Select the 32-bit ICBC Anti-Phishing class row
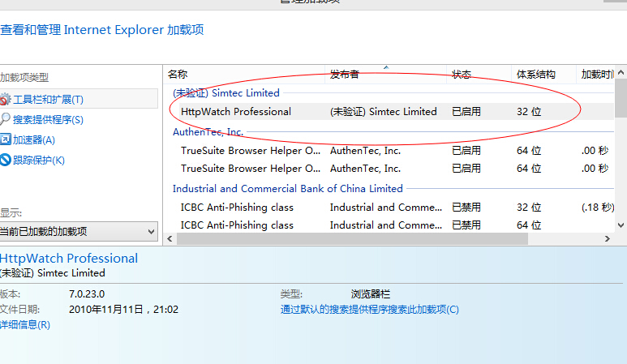 (x=237, y=208)
